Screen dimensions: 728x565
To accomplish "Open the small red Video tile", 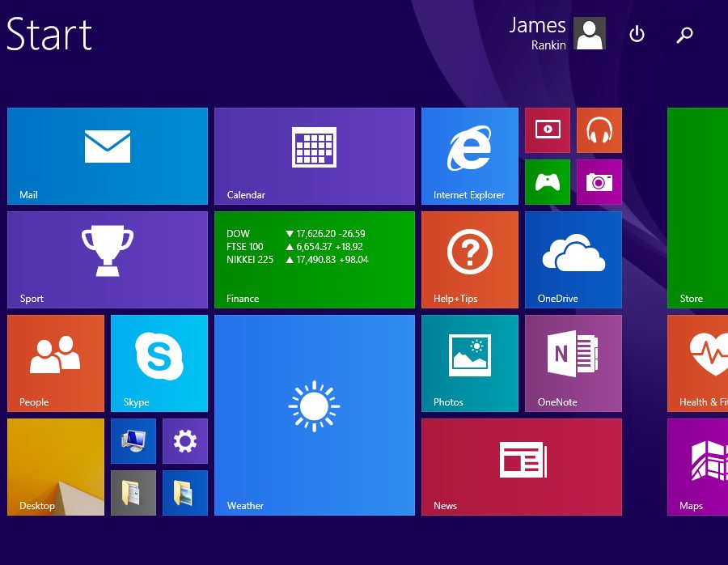I will click(548, 130).
